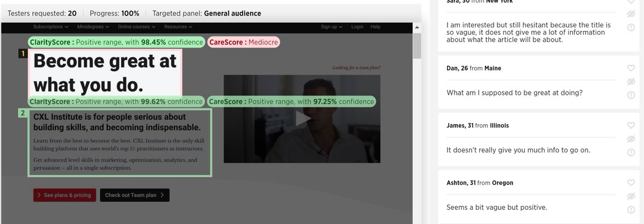Click the 'James, 31 from Illinois' name
This screenshot has width=644, height=224.
coord(478,125)
